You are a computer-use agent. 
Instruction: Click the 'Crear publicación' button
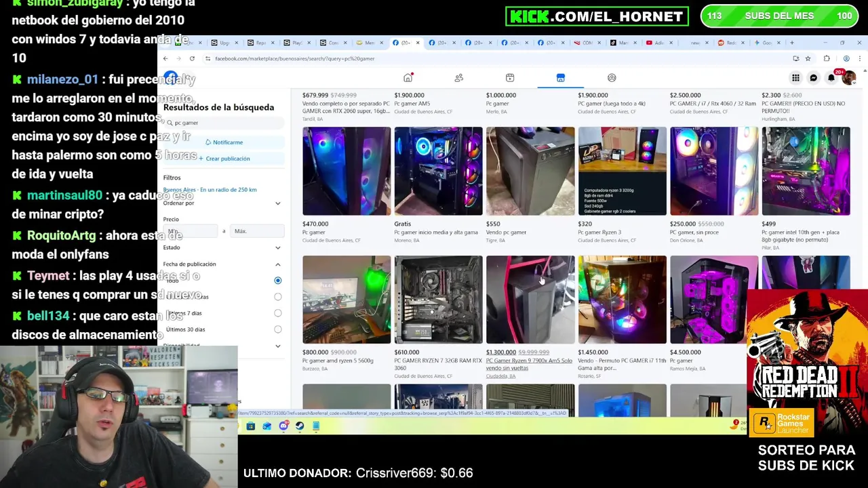224,159
